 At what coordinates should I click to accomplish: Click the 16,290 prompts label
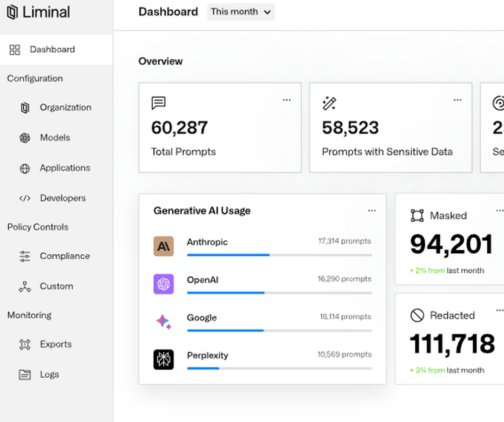345,279
